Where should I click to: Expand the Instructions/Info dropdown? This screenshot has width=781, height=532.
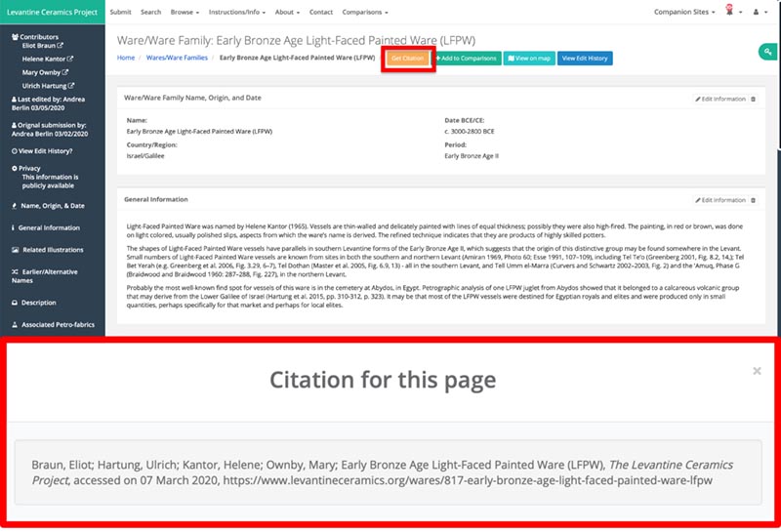(x=237, y=12)
